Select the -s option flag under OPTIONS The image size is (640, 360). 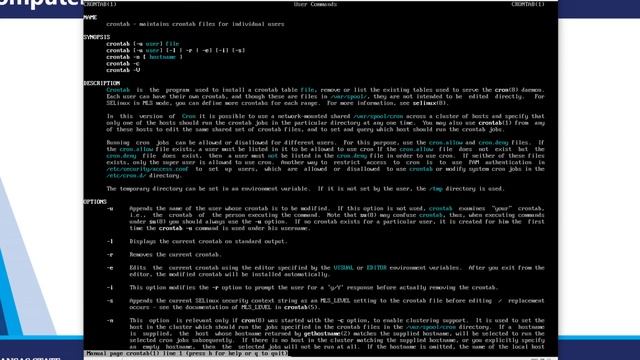[x=110, y=301]
